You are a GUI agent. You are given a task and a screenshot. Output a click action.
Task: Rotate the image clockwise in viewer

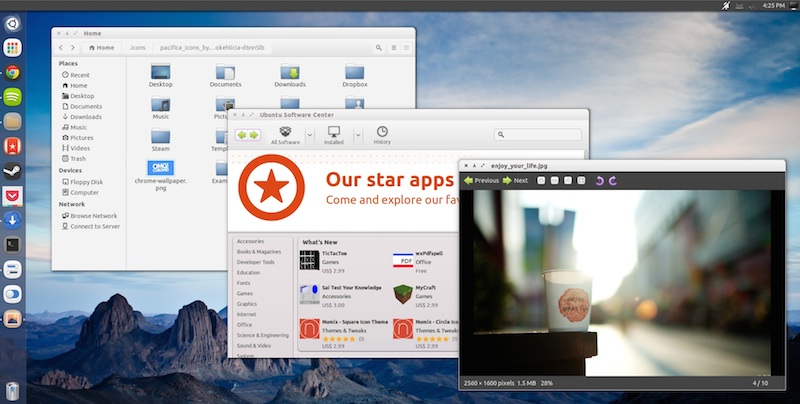[612, 181]
